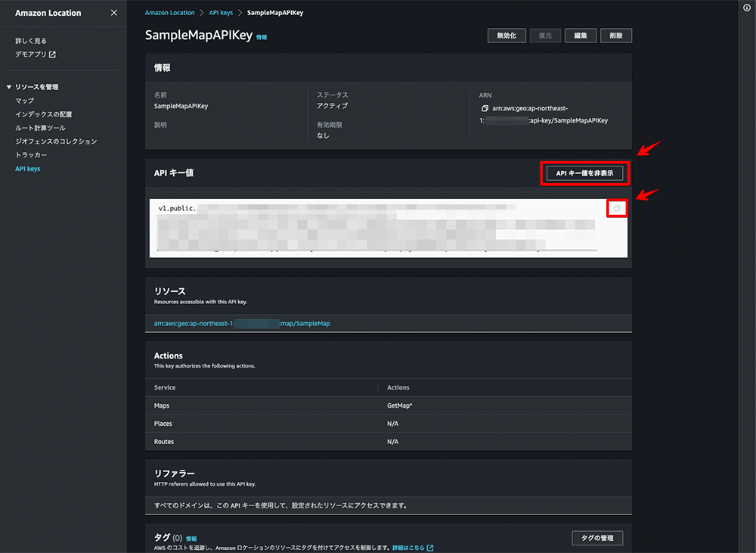Click the SampleMapAPIKey breadcrumb text

[275, 13]
